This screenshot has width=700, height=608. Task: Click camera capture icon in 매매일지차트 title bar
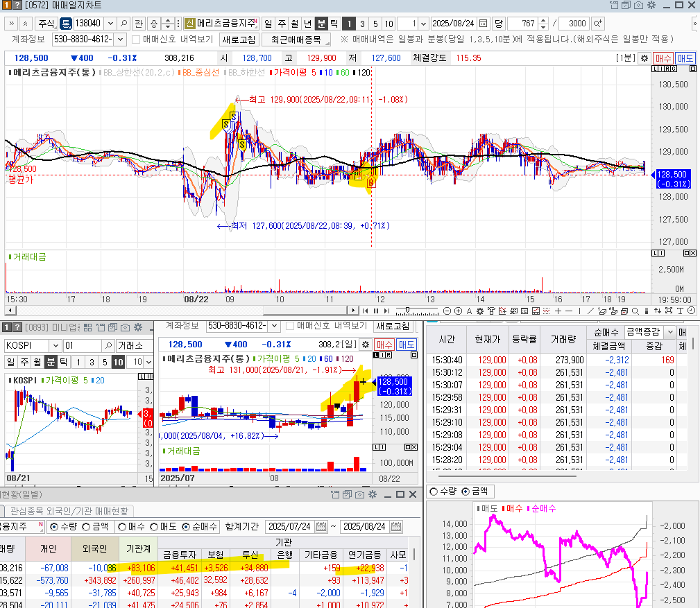pyautogui.click(x=639, y=6)
